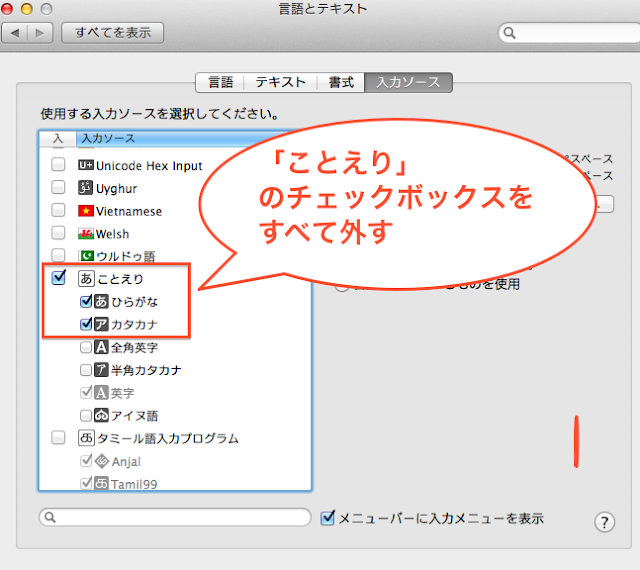Check the Vietnamese checkbox
The height and width of the screenshot is (570, 640).
click(58, 210)
